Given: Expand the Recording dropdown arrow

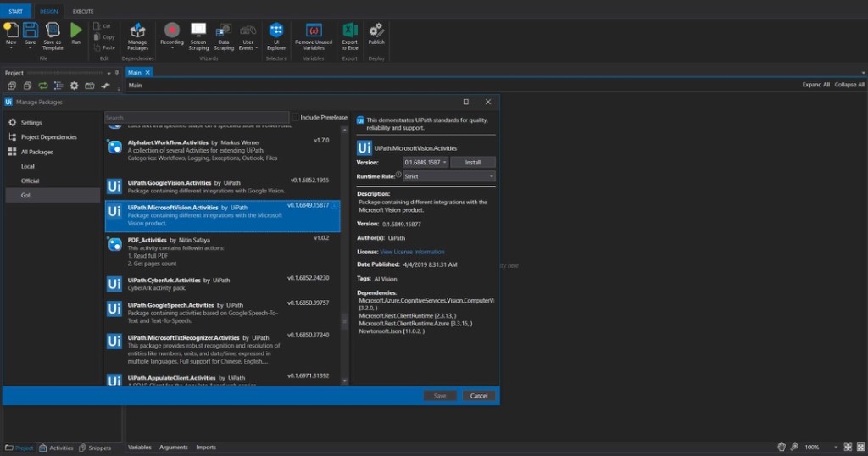Looking at the screenshot, I should click(x=171, y=48).
